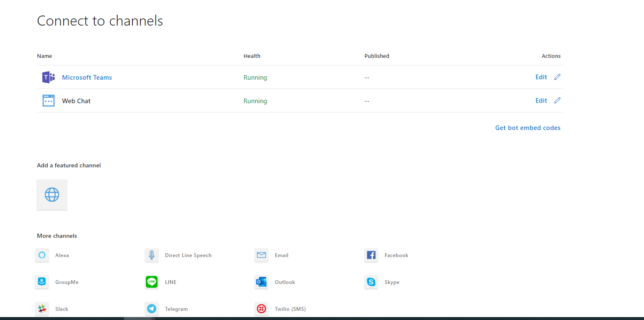Select the Telegram channel icon
Image resolution: width=644 pixels, height=320 pixels.
pos(152,309)
